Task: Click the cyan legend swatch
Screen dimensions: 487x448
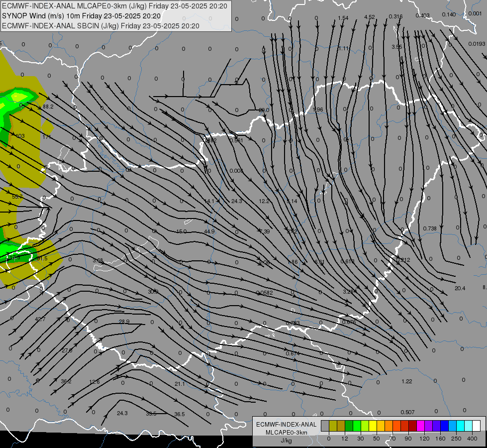Action: 461,426
